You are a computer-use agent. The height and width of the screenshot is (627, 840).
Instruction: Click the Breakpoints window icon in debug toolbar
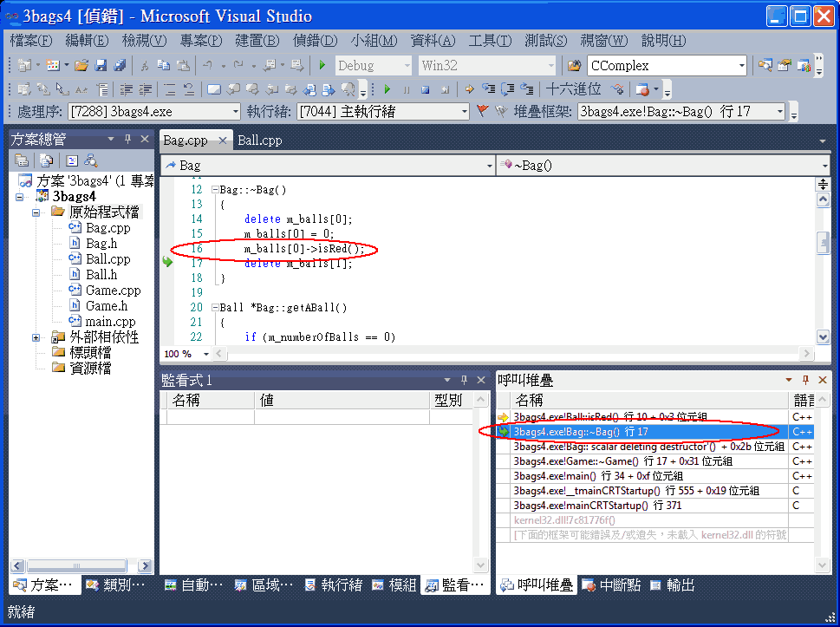(x=642, y=89)
